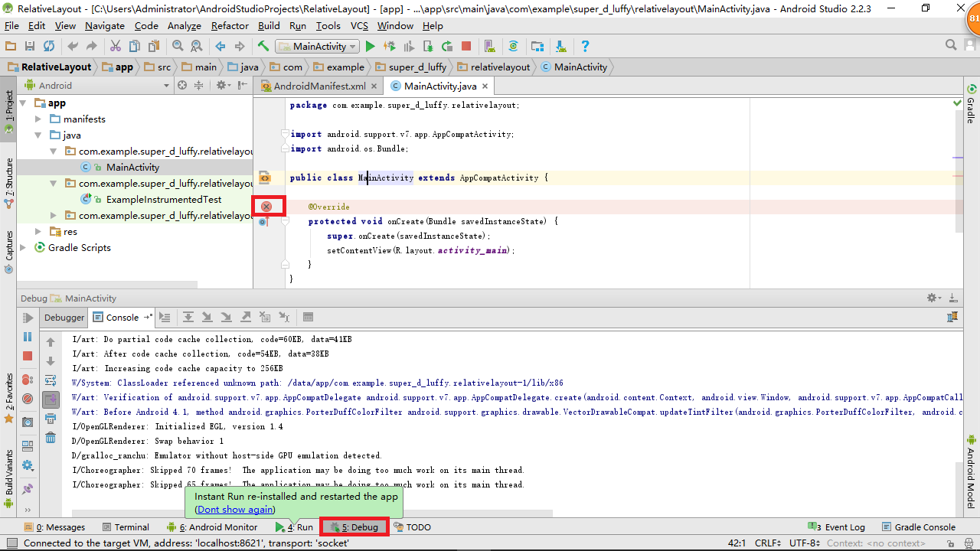The width and height of the screenshot is (980, 551).
Task: Click the Synchronize icon in main toolbar
Action: click(48, 47)
